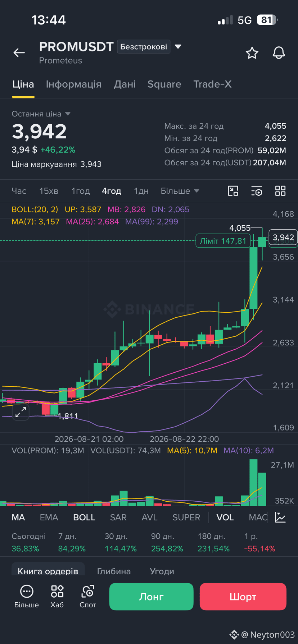Switch to the Ціна tab
The height and width of the screenshot is (644, 298).
click(23, 84)
